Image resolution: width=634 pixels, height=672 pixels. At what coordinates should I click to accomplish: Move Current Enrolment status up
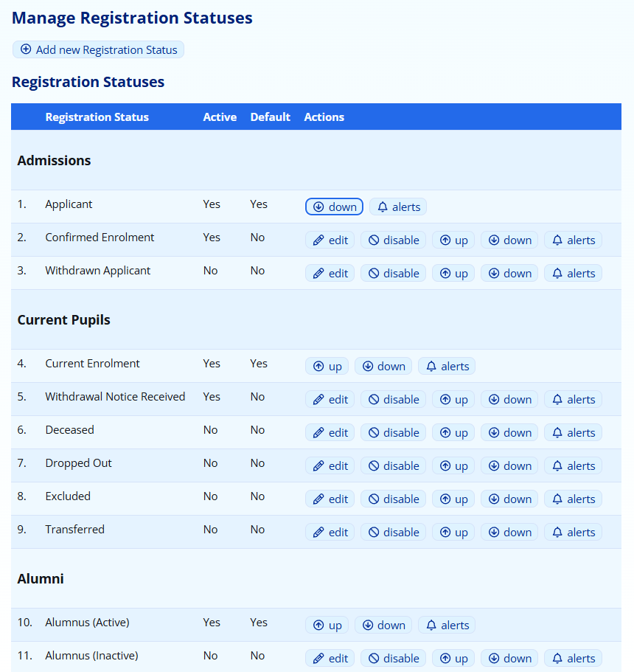(x=327, y=367)
